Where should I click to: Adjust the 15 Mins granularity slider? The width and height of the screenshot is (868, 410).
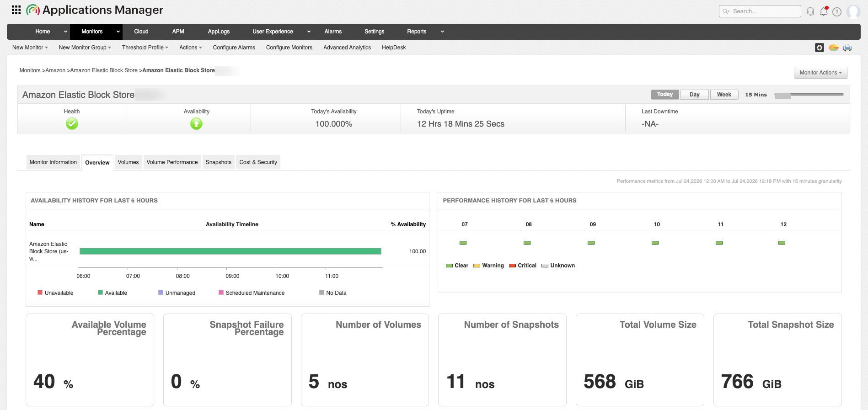782,96
